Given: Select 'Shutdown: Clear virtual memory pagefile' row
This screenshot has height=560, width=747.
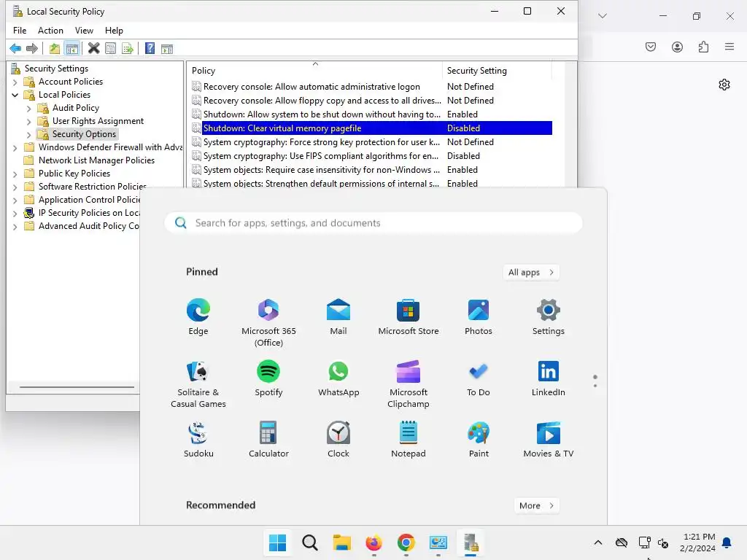Looking at the screenshot, I should [371, 128].
